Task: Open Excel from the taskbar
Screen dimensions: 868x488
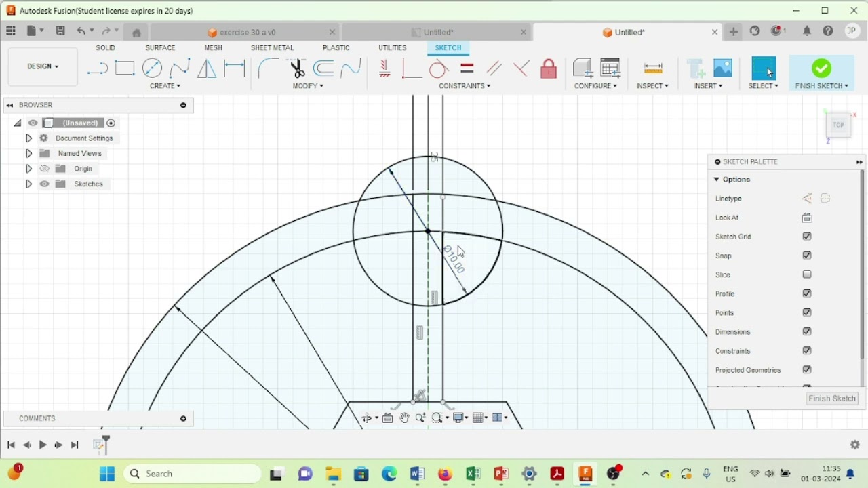Action: 473,474
